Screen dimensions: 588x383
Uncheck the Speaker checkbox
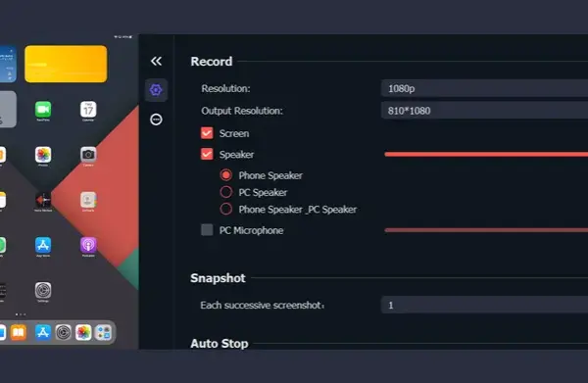pyautogui.click(x=207, y=154)
